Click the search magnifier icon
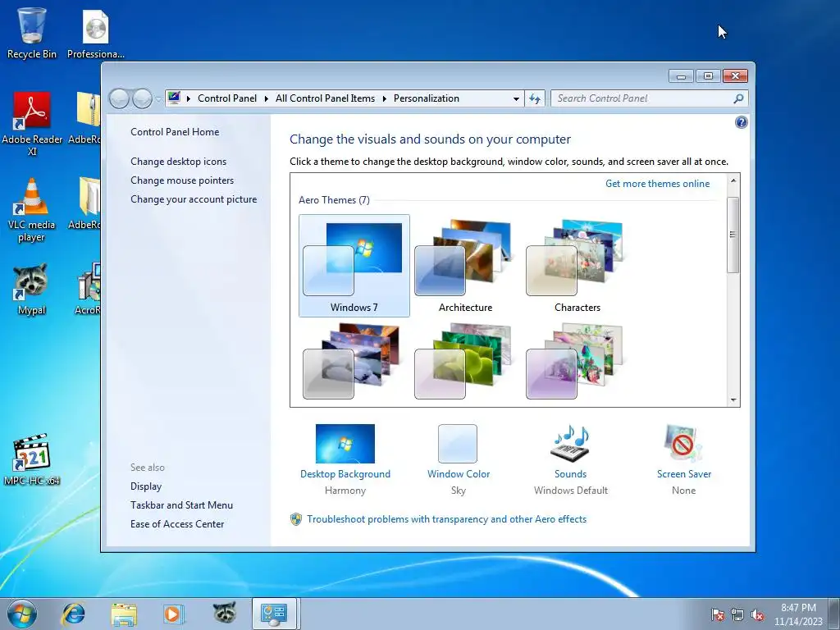Screen dimensions: 840x630 [738, 98]
